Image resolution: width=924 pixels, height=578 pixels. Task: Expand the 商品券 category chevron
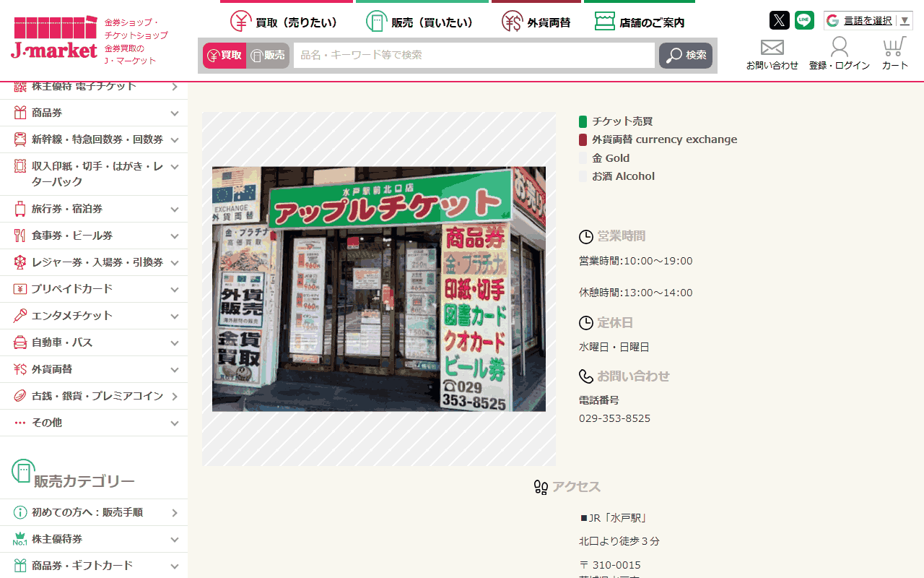pos(175,113)
